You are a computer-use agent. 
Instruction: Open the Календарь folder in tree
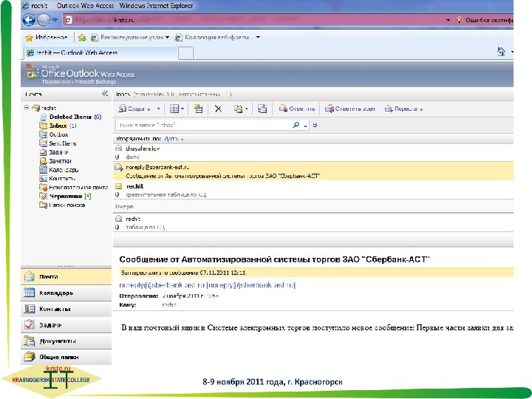58,170
